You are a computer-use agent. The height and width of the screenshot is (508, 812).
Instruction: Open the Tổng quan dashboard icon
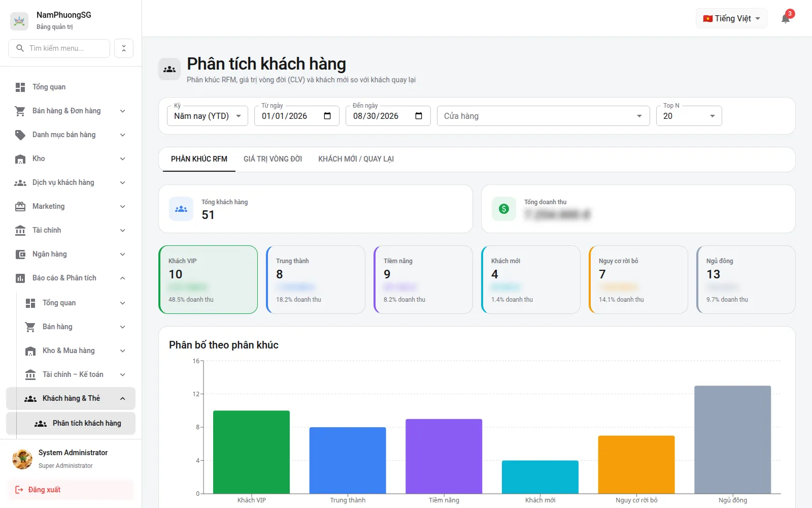point(20,87)
